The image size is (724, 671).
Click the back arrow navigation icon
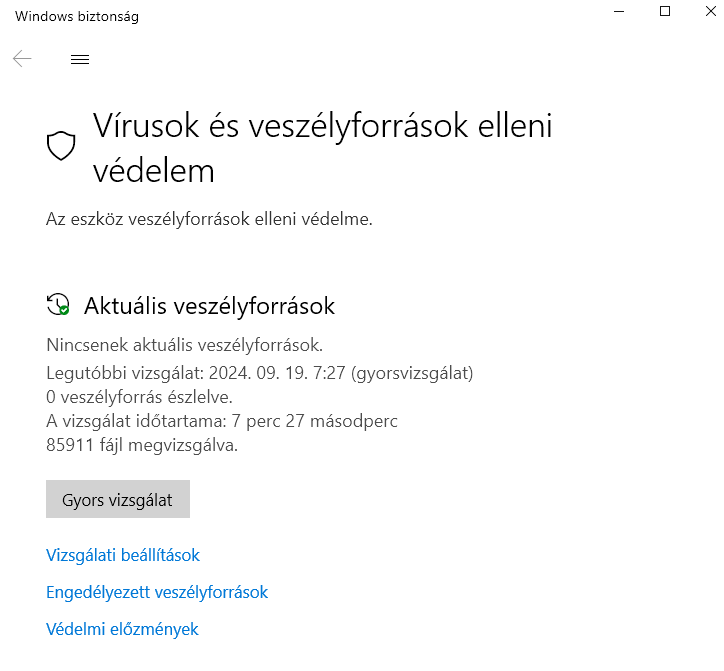pos(22,59)
